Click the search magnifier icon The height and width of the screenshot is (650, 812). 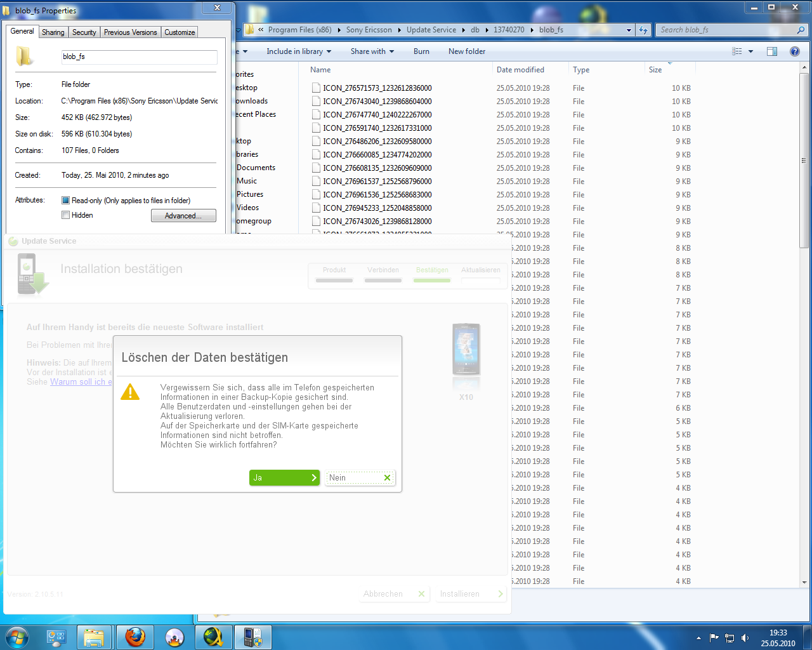[x=801, y=30]
